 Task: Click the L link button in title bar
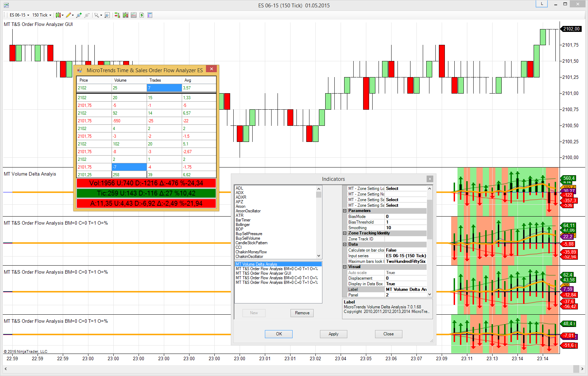coord(542,4)
